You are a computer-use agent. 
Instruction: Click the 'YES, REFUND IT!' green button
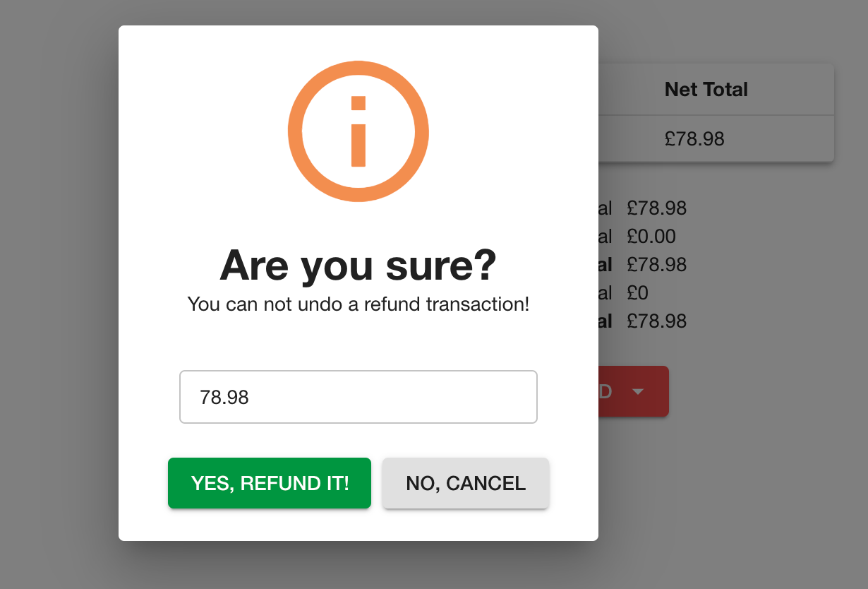(269, 483)
